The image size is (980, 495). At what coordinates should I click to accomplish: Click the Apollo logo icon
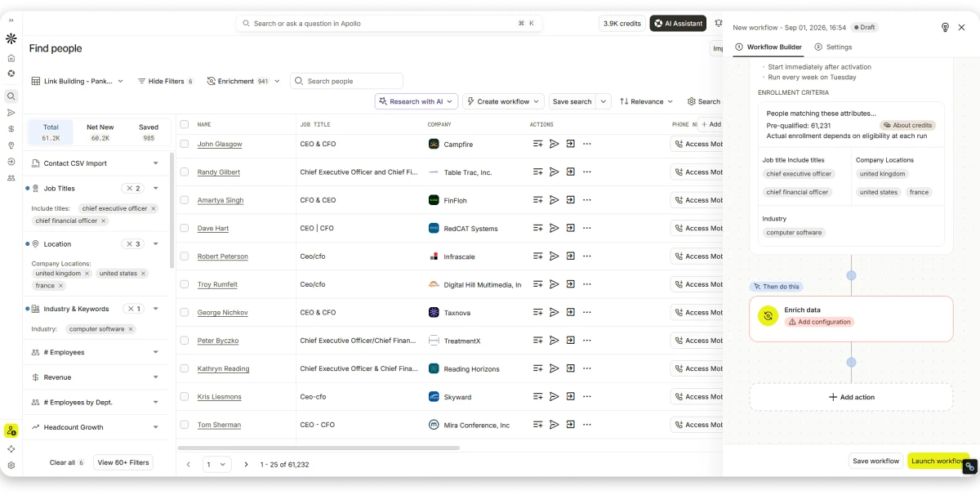11,38
